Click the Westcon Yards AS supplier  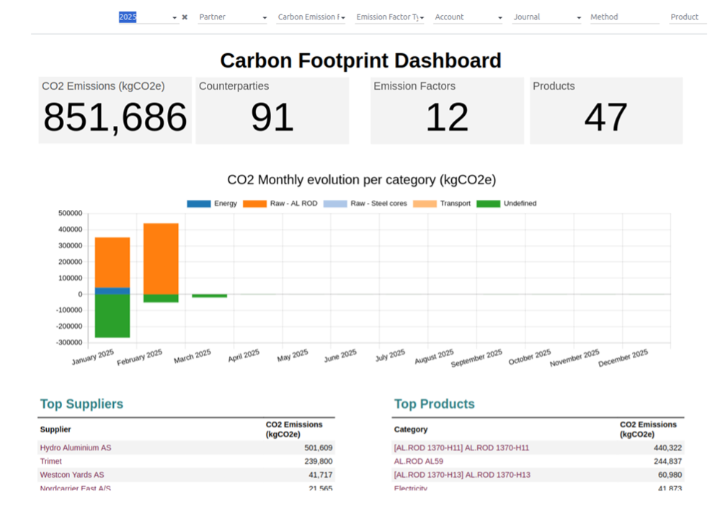(x=71, y=475)
